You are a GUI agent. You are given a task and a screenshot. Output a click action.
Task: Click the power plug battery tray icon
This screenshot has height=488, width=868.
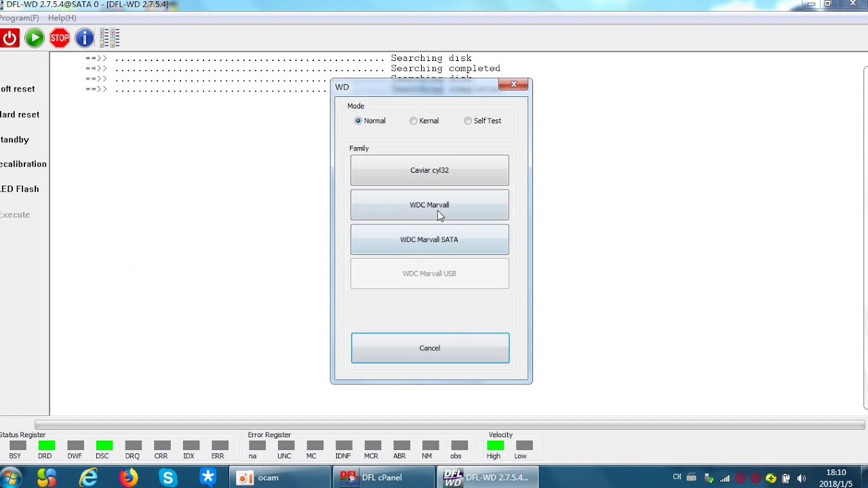(x=786, y=479)
